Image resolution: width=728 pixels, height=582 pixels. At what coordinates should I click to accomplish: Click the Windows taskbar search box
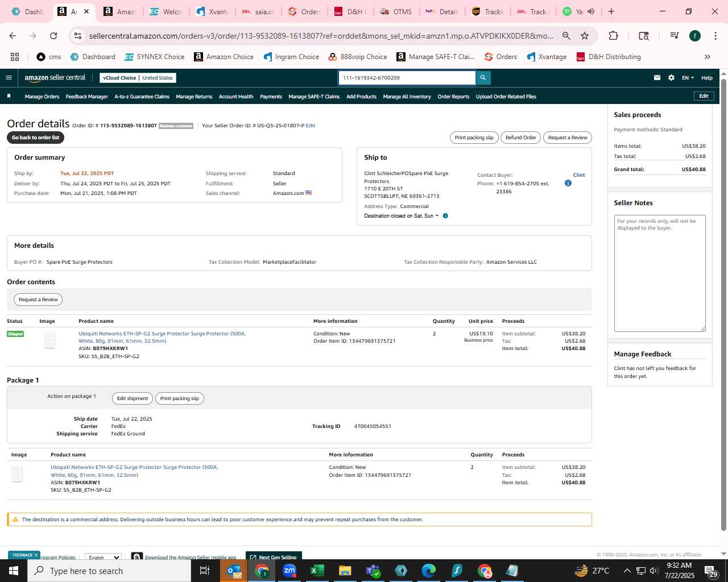[109, 571]
